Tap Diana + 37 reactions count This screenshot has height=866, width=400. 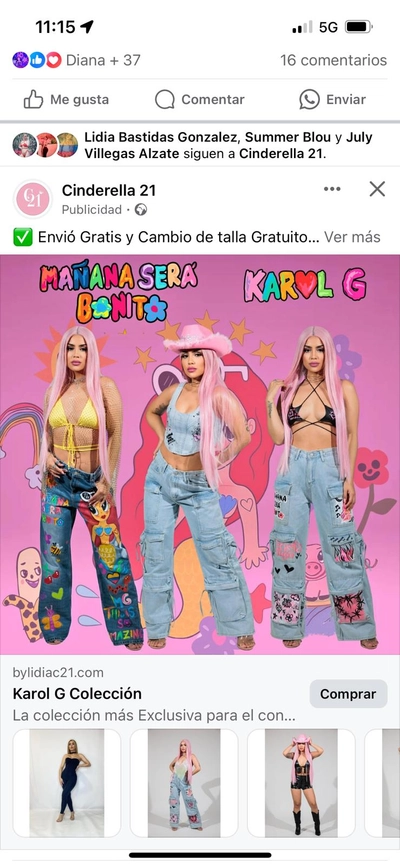103,60
